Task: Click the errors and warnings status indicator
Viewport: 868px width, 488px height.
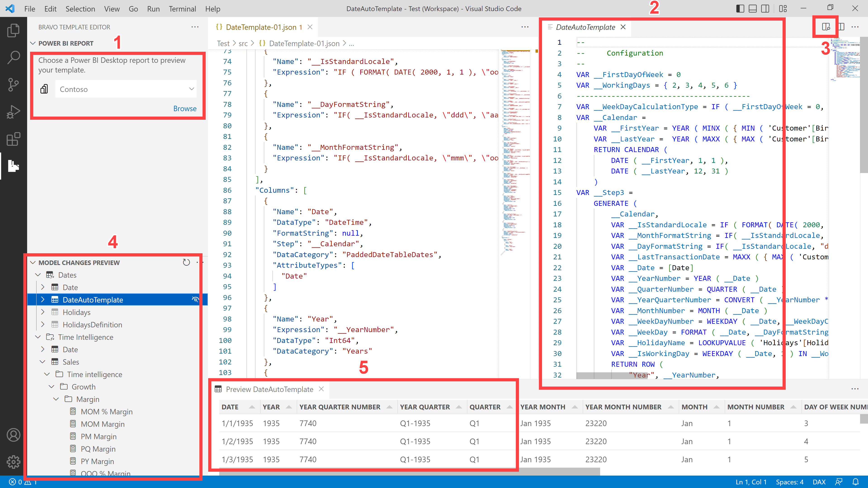Action: point(23,482)
